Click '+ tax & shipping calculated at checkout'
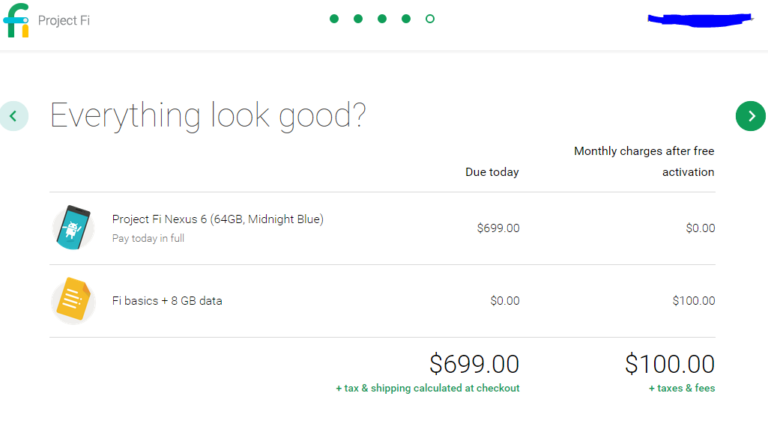Image resolution: width=768 pixels, height=426 pixels. (x=427, y=388)
